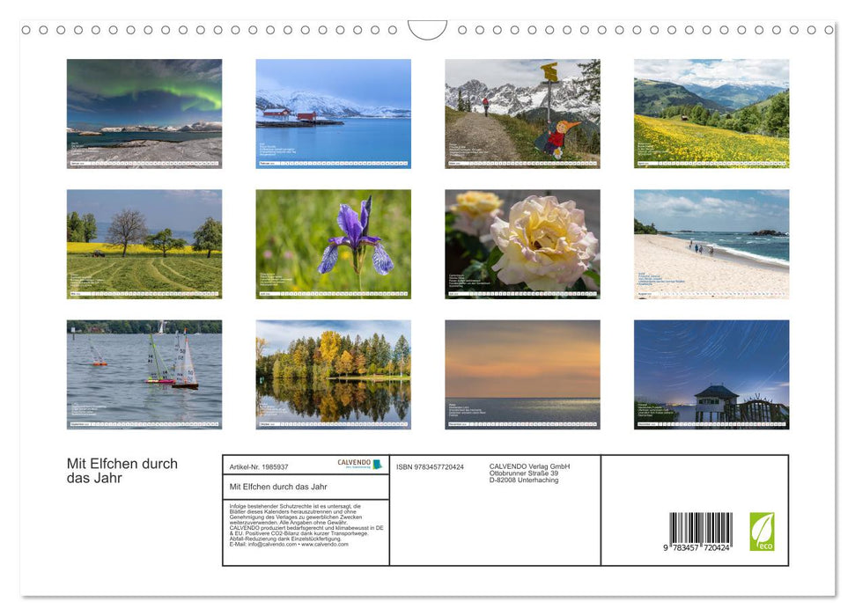Image resolution: width=855 pixels, height=616 pixels.
Task: Click the CALVENDO logo
Action: coord(359,464)
